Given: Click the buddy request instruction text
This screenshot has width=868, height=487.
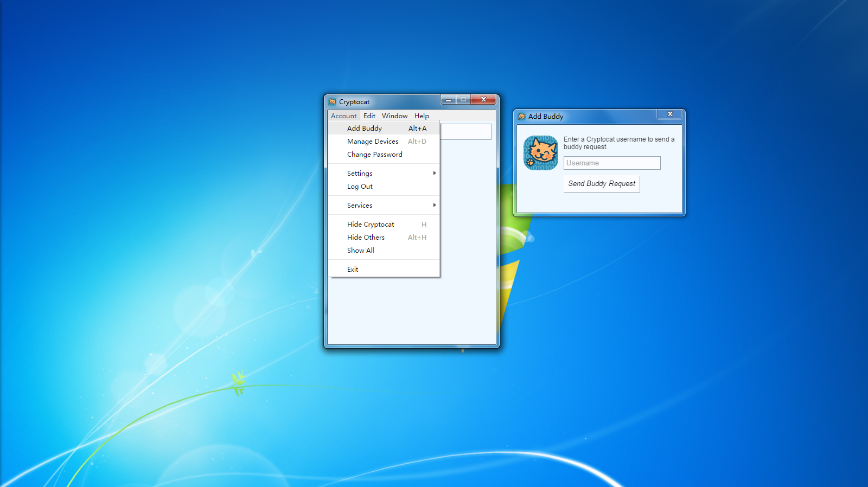Looking at the screenshot, I should click(619, 143).
